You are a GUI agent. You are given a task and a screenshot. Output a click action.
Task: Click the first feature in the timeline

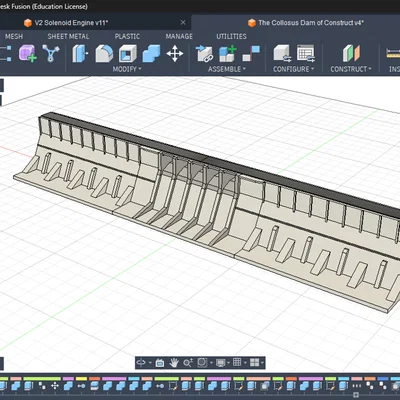[3, 386]
